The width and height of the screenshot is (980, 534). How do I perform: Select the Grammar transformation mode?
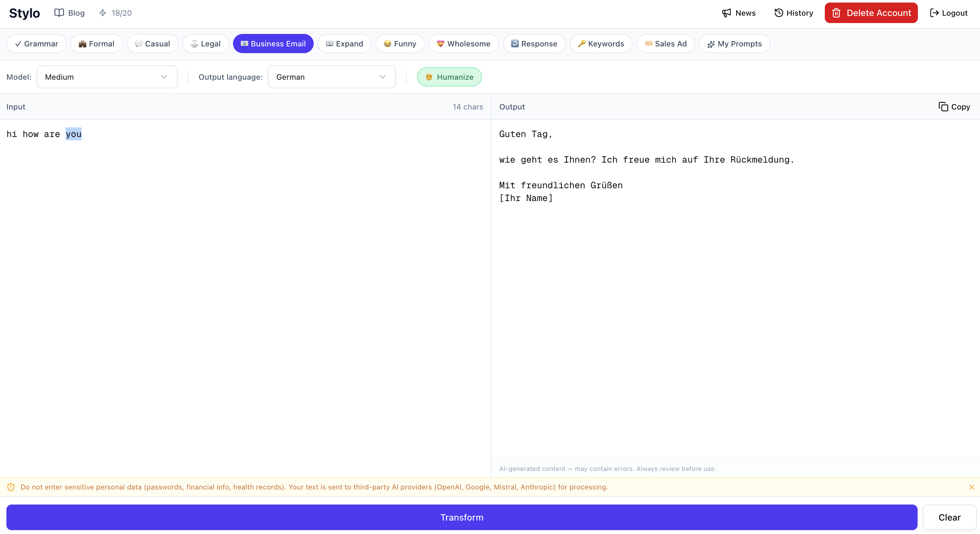[x=36, y=44]
